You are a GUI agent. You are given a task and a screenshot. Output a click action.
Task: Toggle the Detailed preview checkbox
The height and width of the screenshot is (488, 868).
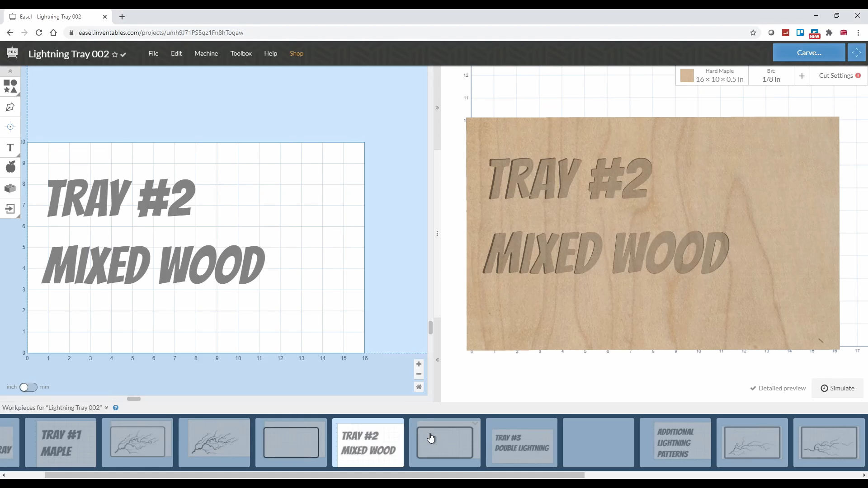click(778, 388)
